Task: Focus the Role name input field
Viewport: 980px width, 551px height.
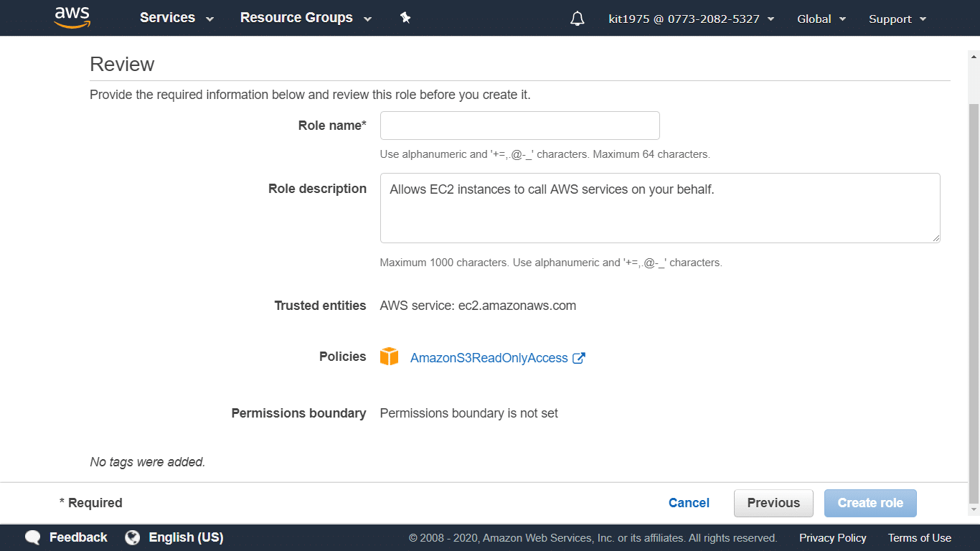Action: point(520,126)
